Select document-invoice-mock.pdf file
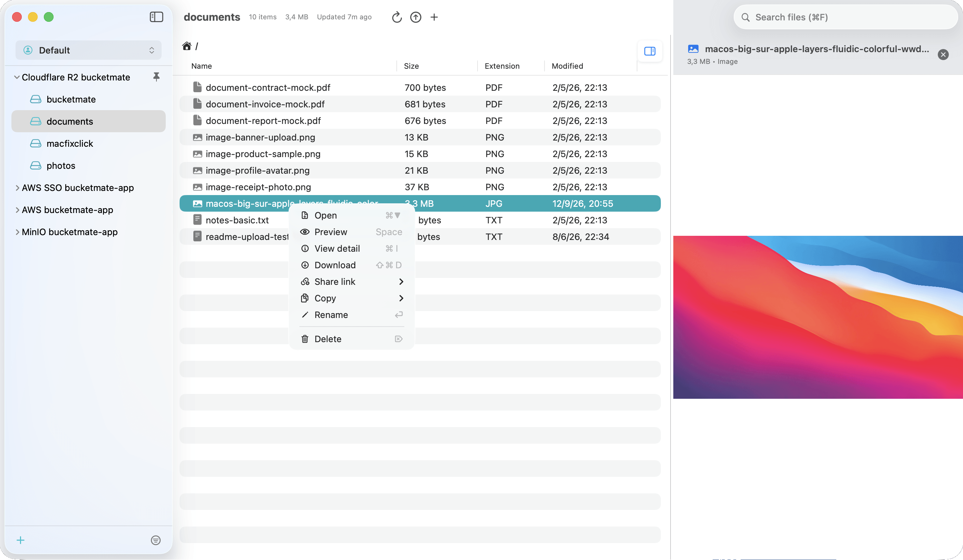Screen dimensions: 963x560 pos(420,104)
